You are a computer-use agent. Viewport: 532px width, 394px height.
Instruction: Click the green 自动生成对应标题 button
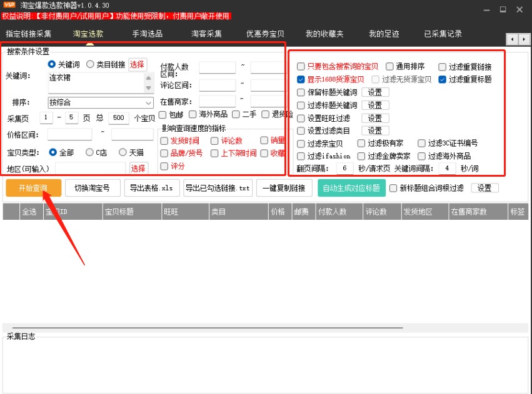(x=351, y=188)
